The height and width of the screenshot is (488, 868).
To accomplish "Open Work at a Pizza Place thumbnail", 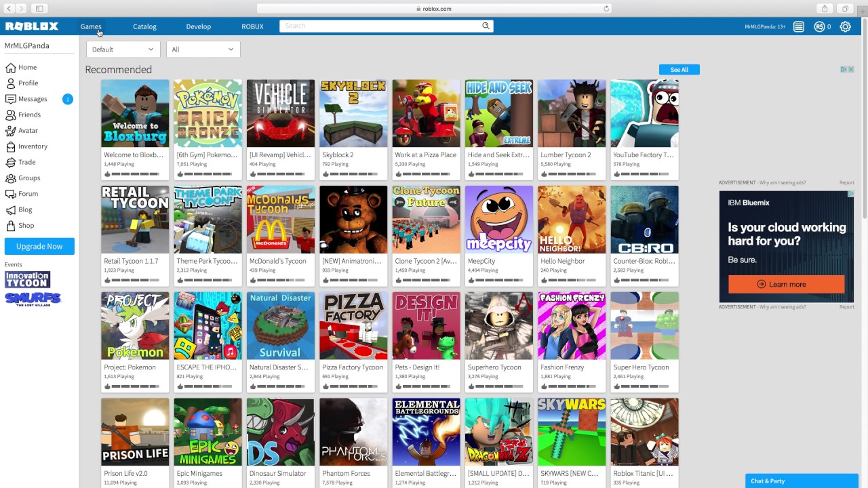I will click(426, 113).
